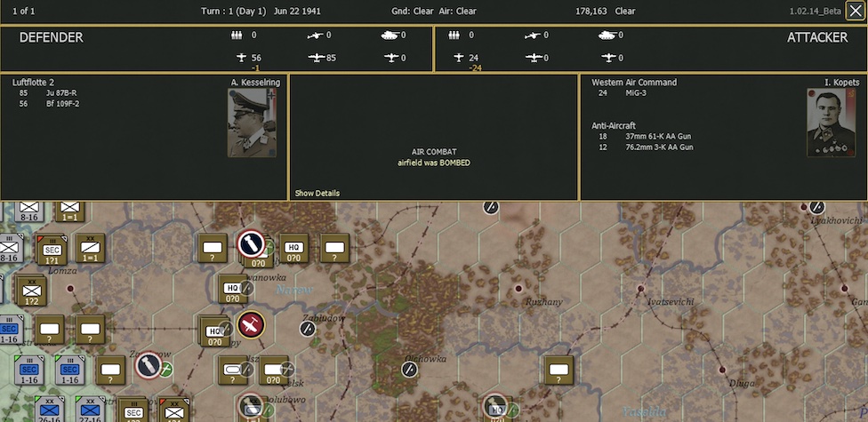The width and height of the screenshot is (868, 422).
Task: Click the 37mm 61-K AA Gun row
Action: coord(645,136)
